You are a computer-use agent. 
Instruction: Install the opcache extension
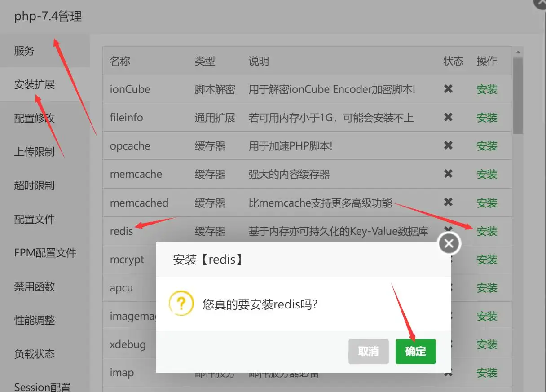click(x=487, y=146)
